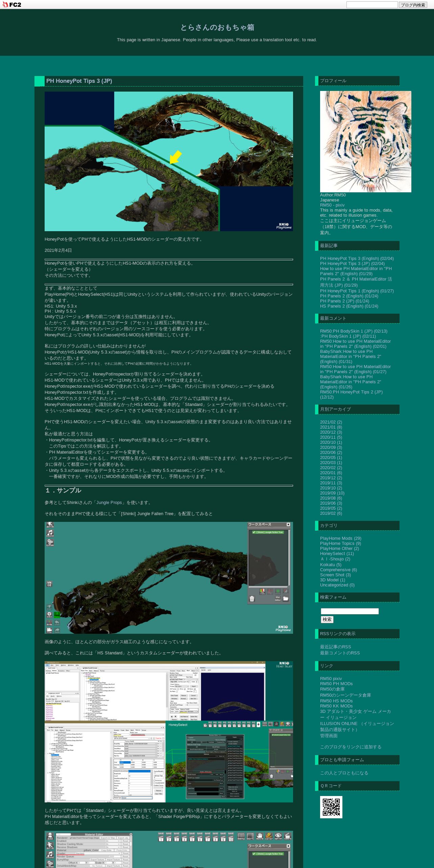Open the RM50 comment on PH BodySkin 1 (02/13)
434x868 pixels.
pyautogui.click(x=354, y=331)
